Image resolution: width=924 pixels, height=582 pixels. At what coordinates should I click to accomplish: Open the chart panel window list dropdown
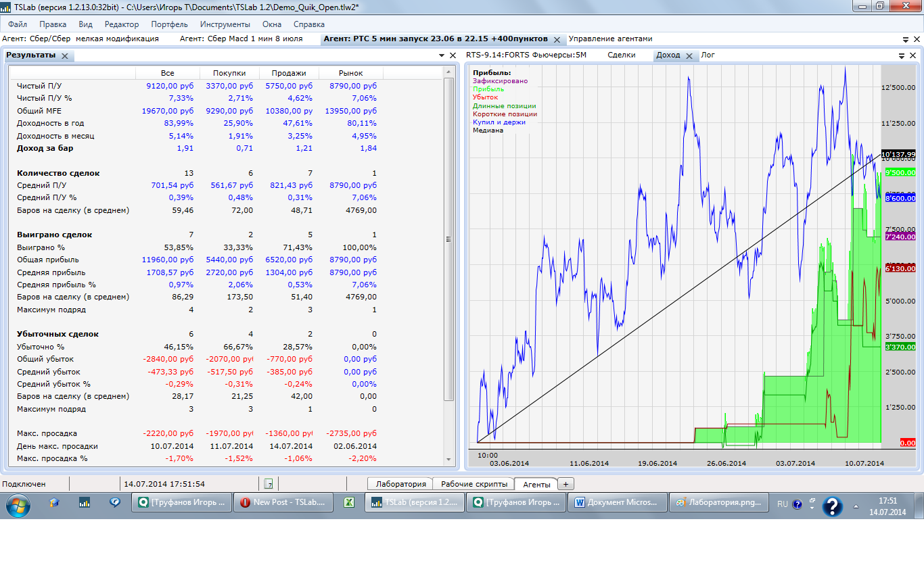pyautogui.click(x=902, y=55)
